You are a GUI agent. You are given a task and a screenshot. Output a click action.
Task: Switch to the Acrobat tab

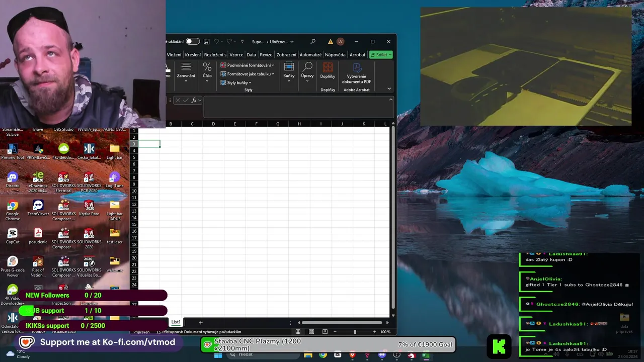click(x=357, y=55)
